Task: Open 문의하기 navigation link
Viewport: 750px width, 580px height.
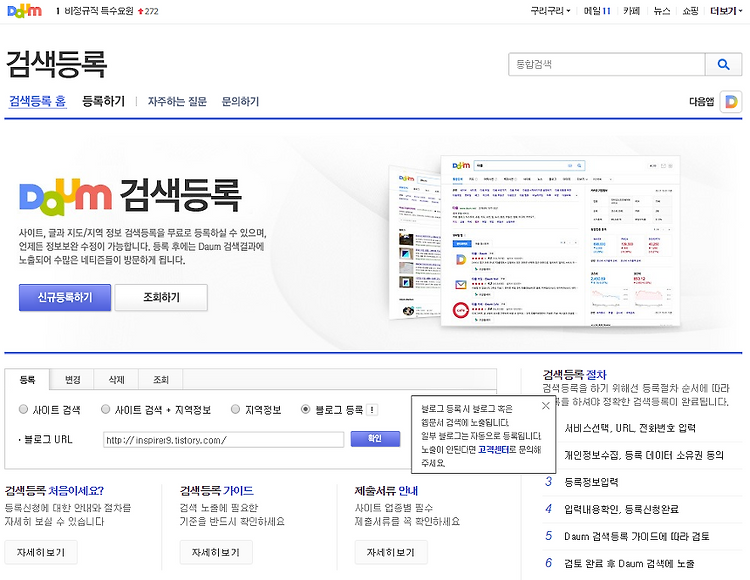Action: click(240, 101)
